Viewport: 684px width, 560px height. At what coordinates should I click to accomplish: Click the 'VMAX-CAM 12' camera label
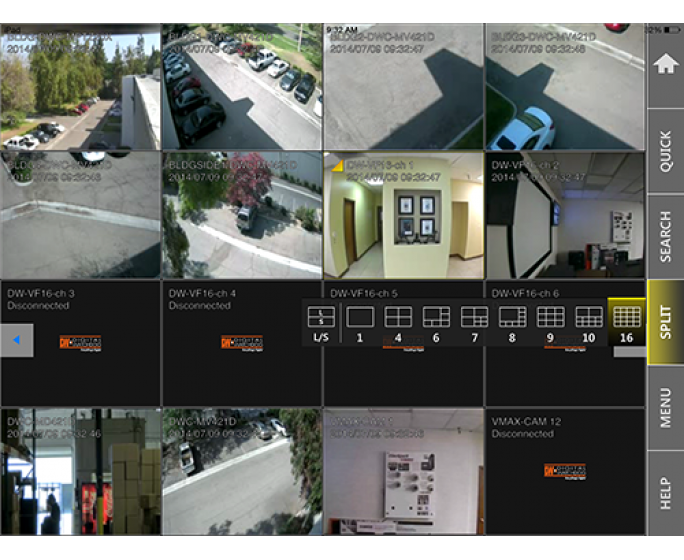526,422
